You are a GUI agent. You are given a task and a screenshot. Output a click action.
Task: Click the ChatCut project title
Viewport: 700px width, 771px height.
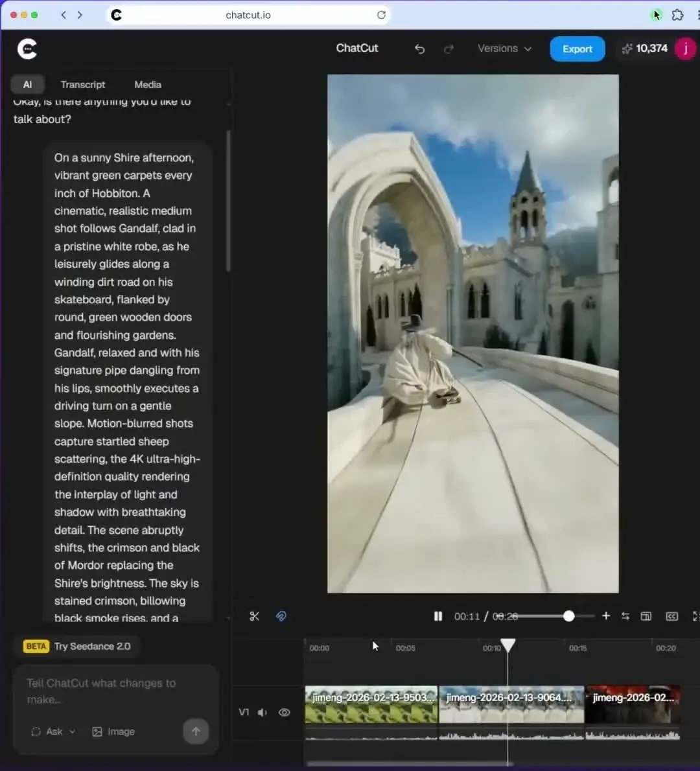[356, 48]
